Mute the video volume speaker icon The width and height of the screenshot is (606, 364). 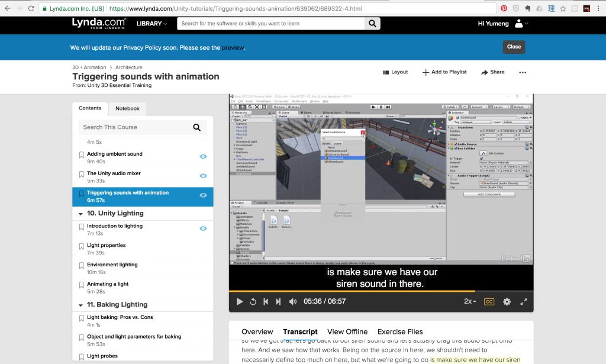coord(293,301)
